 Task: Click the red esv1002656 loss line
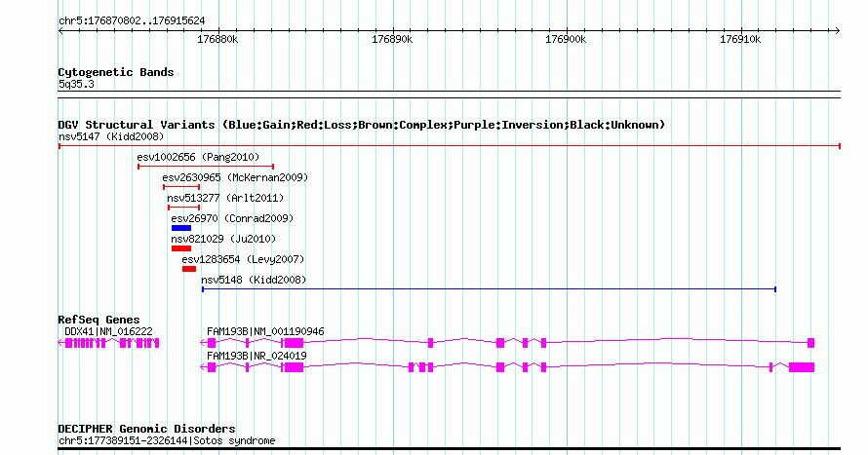(206, 167)
